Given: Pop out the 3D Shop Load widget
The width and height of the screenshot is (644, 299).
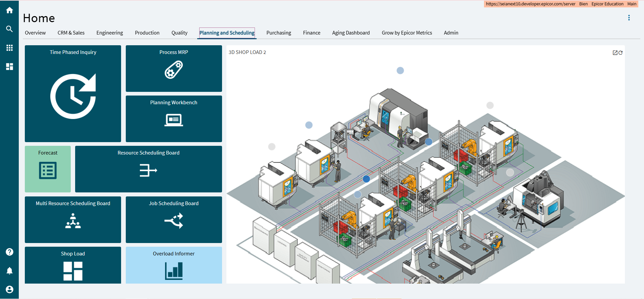Looking at the screenshot, I should (615, 53).
